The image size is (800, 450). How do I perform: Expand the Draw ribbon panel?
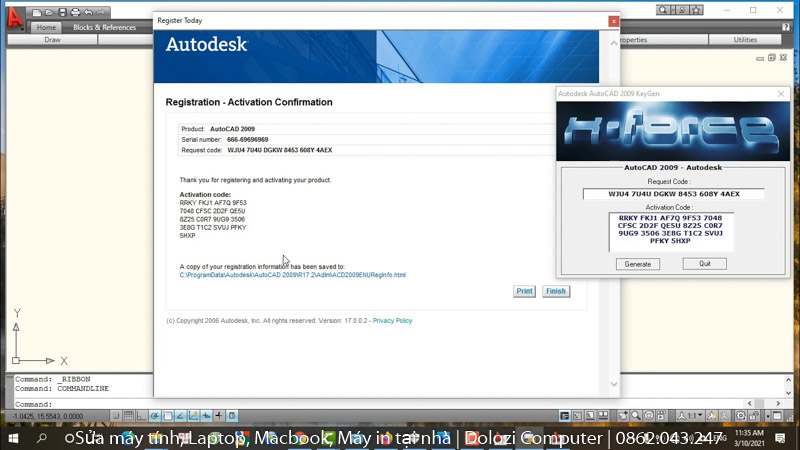point(52,40)
